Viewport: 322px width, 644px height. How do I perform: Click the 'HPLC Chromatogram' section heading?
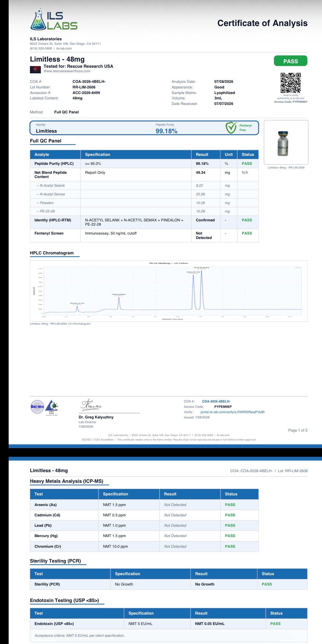52,253
